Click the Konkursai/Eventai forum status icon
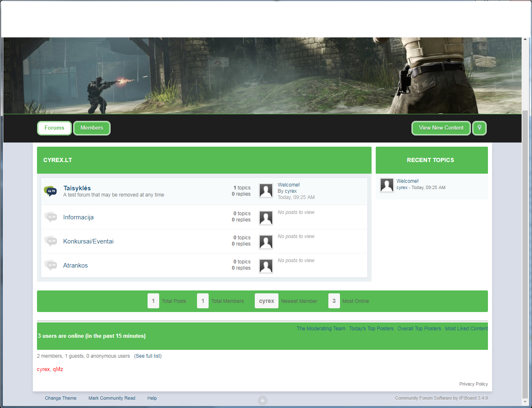 coord(51,241)
